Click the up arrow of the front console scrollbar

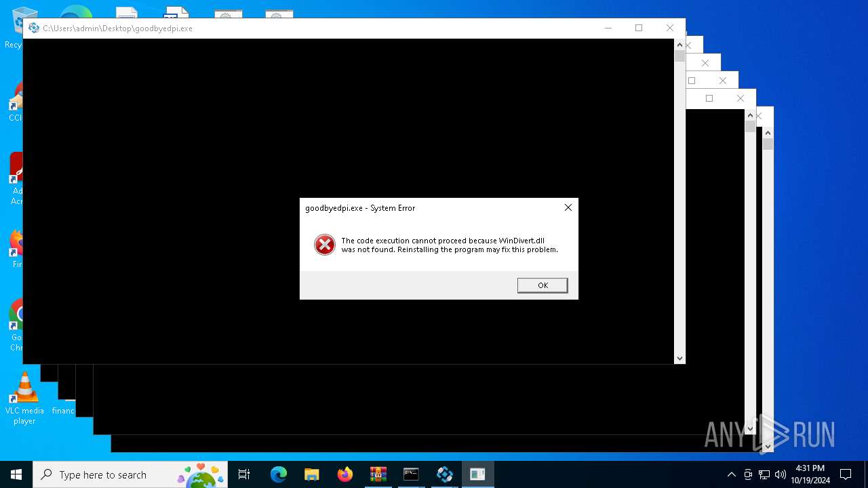pyautogui.click(x=679, y=44)
